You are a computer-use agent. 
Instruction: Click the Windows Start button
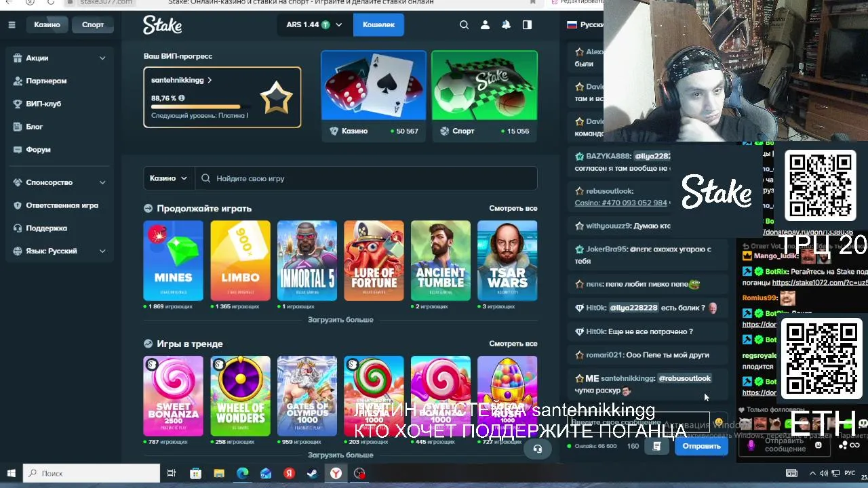[x=11, y=473]
